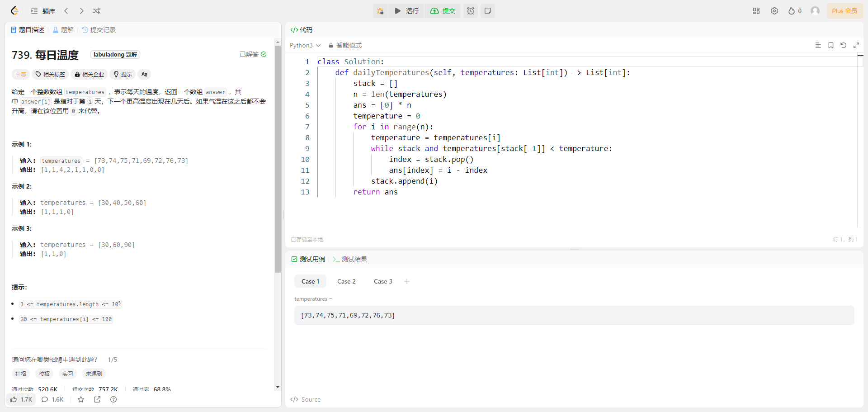Open the LeetCode logo home link
The height and width of the screenshot is (412, 868).
pyautogui.click(x=14, y=11)
